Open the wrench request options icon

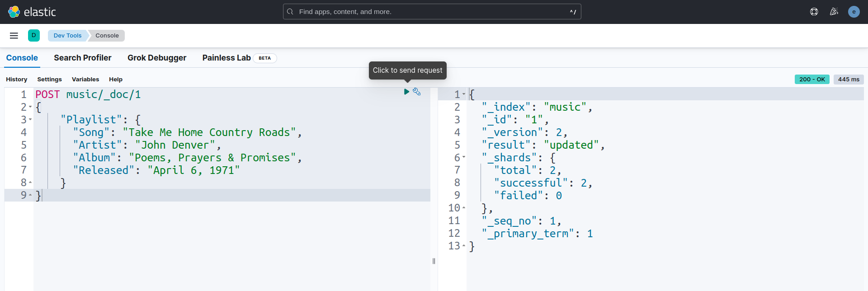(417, 92)
